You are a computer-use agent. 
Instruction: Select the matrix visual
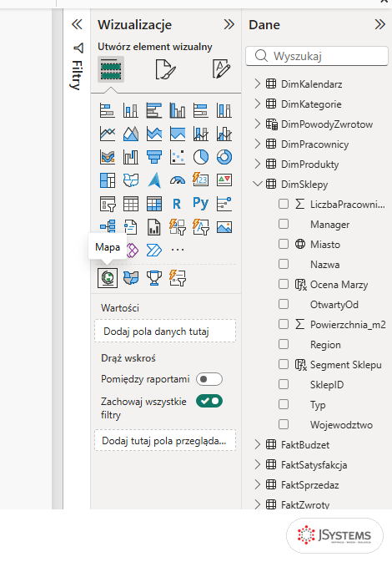(154, 204)
